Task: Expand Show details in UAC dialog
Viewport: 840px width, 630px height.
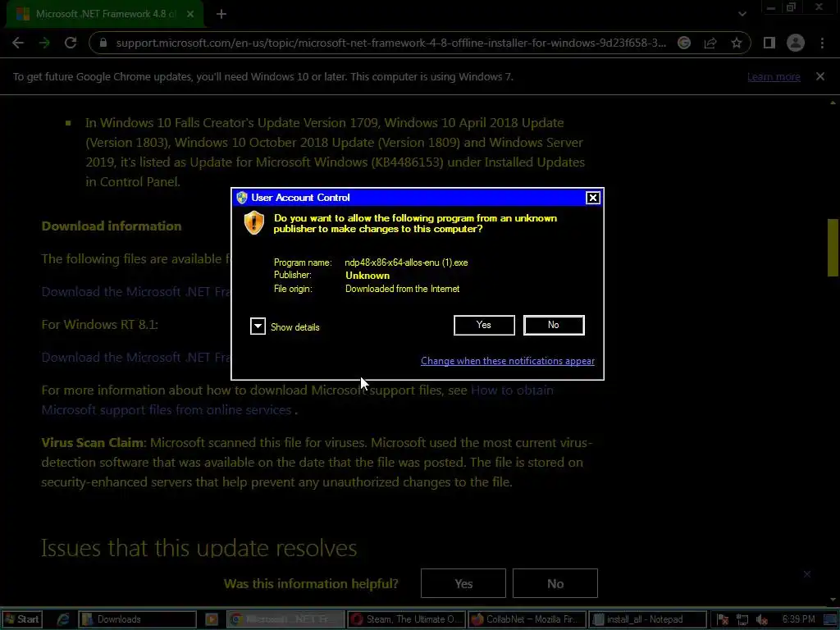Action: (x=258, y=326)
